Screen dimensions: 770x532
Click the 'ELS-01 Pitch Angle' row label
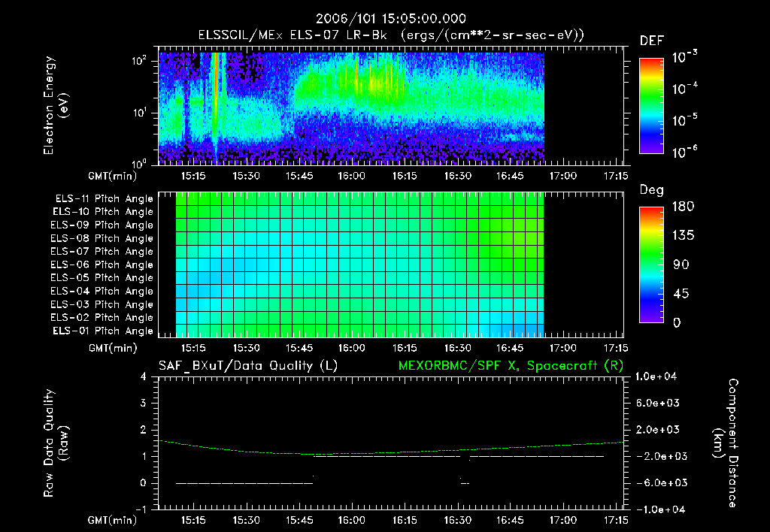tap(103, 331)
